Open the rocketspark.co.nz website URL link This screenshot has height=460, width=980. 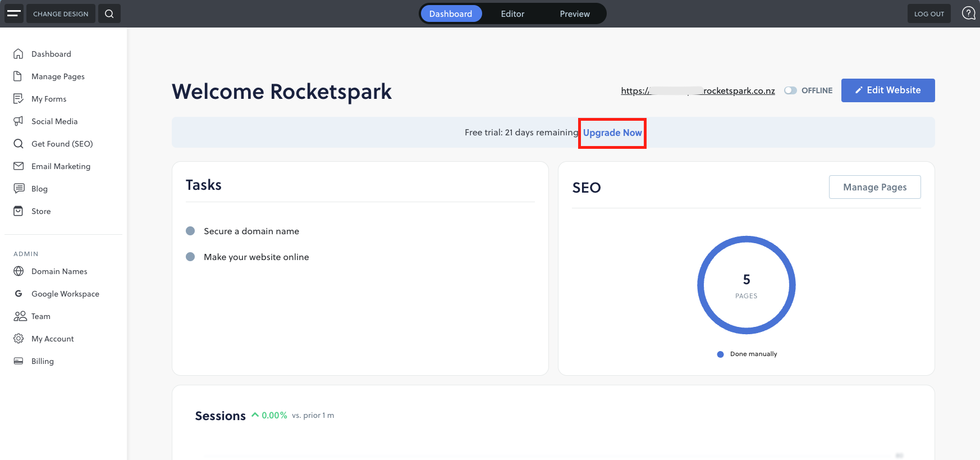[698, 90]
